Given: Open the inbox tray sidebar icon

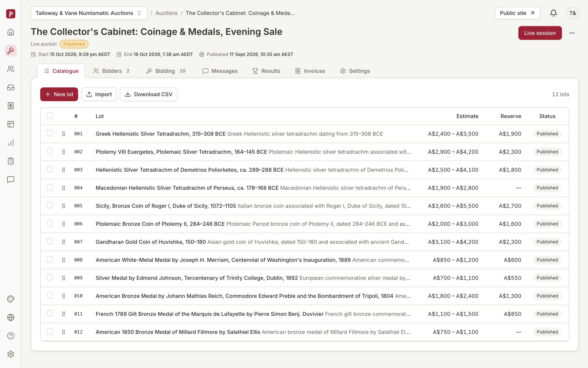Looking at the screenshot, I should click(11, 87).
